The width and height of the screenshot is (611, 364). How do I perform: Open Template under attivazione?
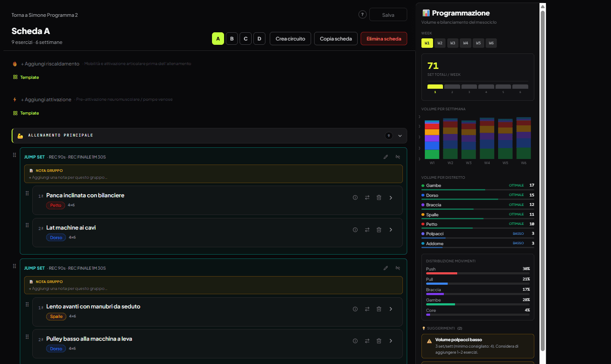pyautogui.click(x=26, y=113)
